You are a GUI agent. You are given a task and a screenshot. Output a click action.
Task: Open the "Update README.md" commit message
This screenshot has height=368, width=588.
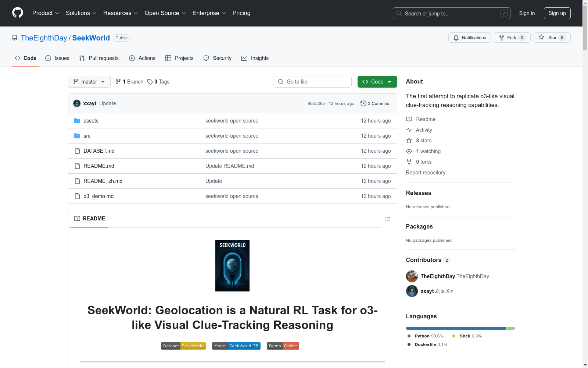pos(230,166)
